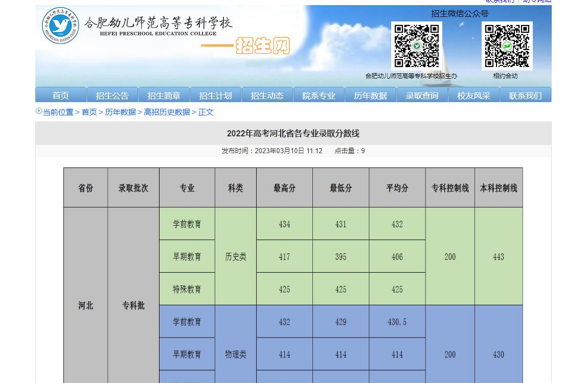Click the highest score 434 cell

click(285, 224)
